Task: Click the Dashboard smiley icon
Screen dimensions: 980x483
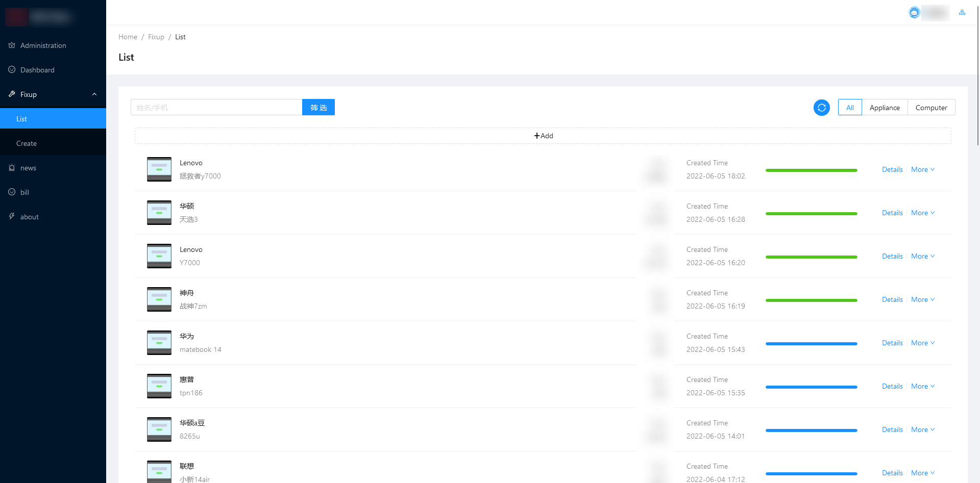Action: [12, 70]
